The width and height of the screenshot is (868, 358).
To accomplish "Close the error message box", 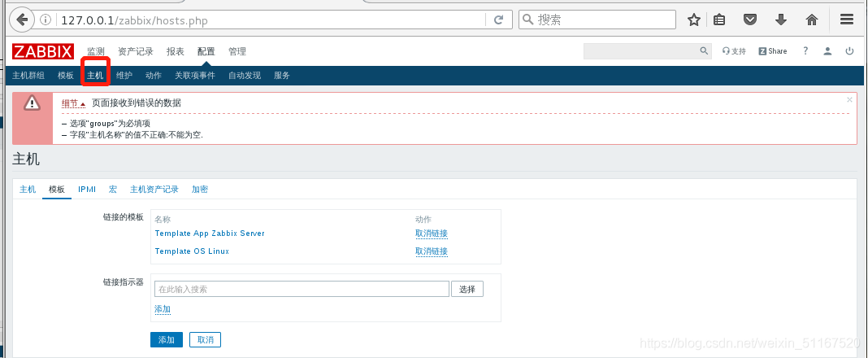I will 850,100.
